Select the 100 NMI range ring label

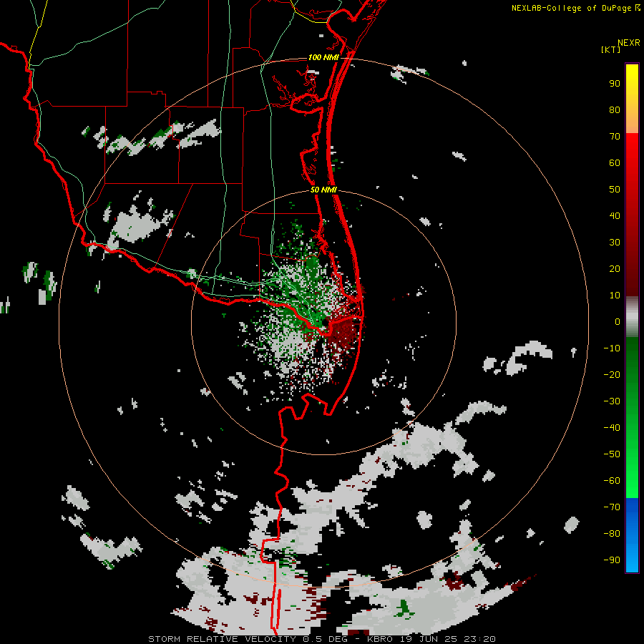point(323,57)
